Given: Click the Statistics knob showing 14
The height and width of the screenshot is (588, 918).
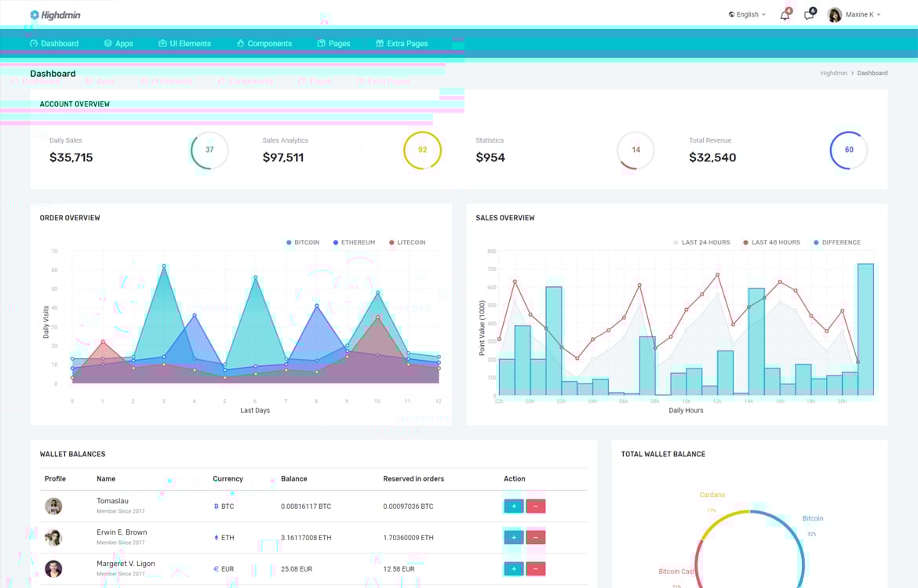Looking at the screenshot, I should coord(636,150).
